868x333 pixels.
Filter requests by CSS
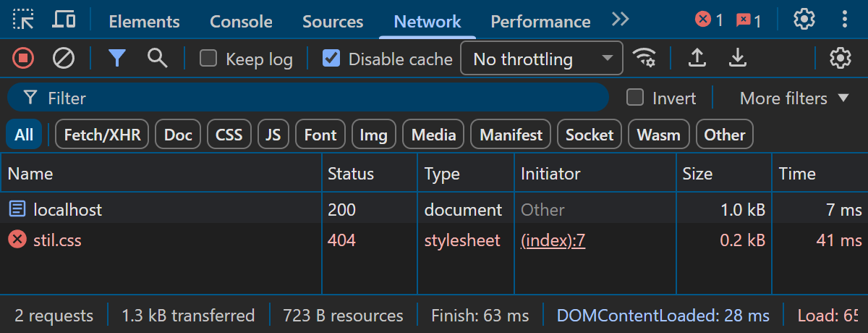point(229,135)
